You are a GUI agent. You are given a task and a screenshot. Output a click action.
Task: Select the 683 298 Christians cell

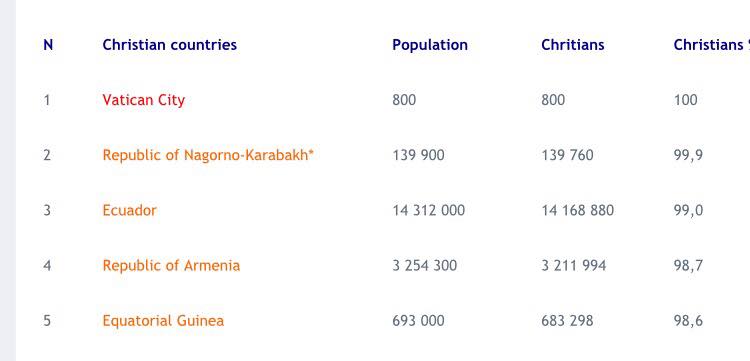pyautogui.click(x=567, y=320)
